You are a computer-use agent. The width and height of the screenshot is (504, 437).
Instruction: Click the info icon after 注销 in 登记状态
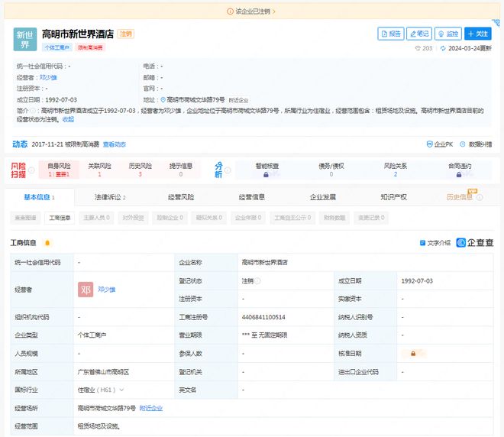[x=258, y=281]
